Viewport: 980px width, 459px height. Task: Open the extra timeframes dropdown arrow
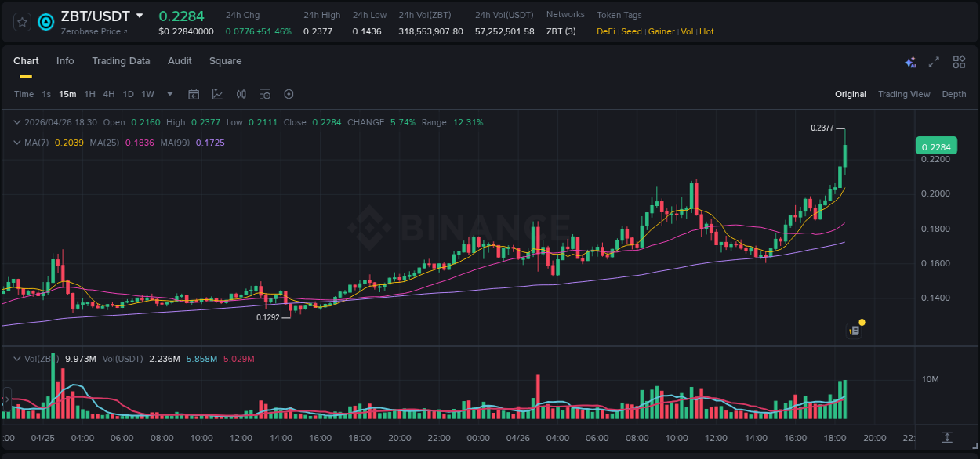pos(169,94)
